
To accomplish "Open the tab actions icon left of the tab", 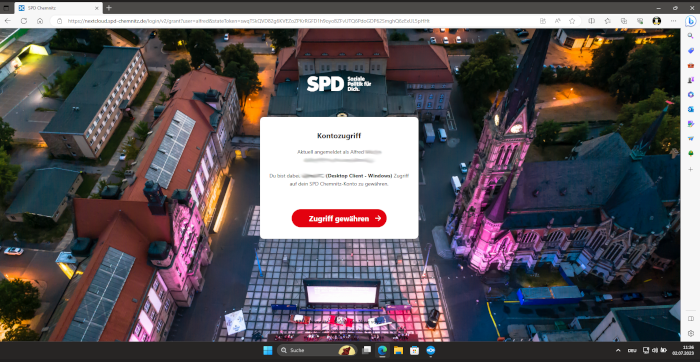I will coord(6,8).
